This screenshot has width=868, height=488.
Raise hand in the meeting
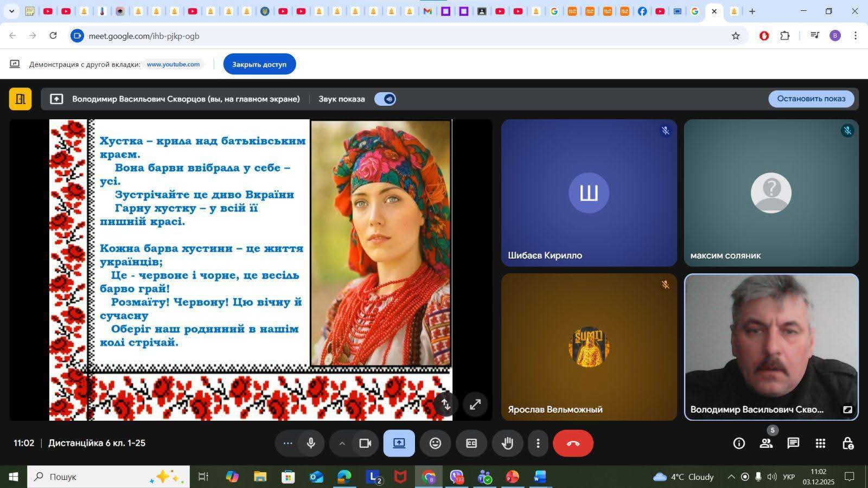coord(507,444)
